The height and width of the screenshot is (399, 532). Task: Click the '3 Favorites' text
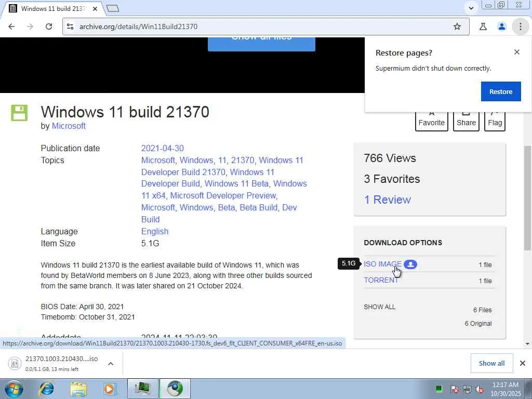[x=392, y=179]
